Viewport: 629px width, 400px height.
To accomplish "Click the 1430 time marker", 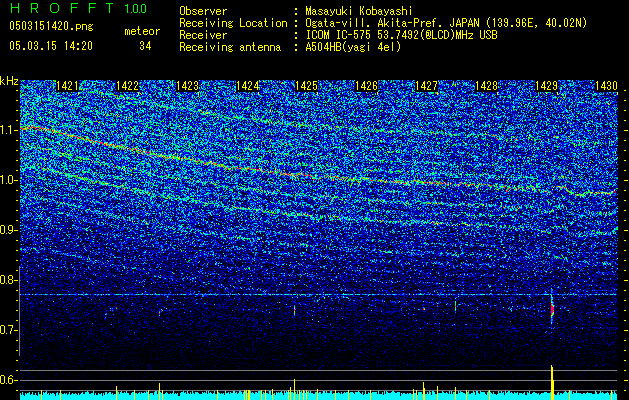I will point(606,86).
